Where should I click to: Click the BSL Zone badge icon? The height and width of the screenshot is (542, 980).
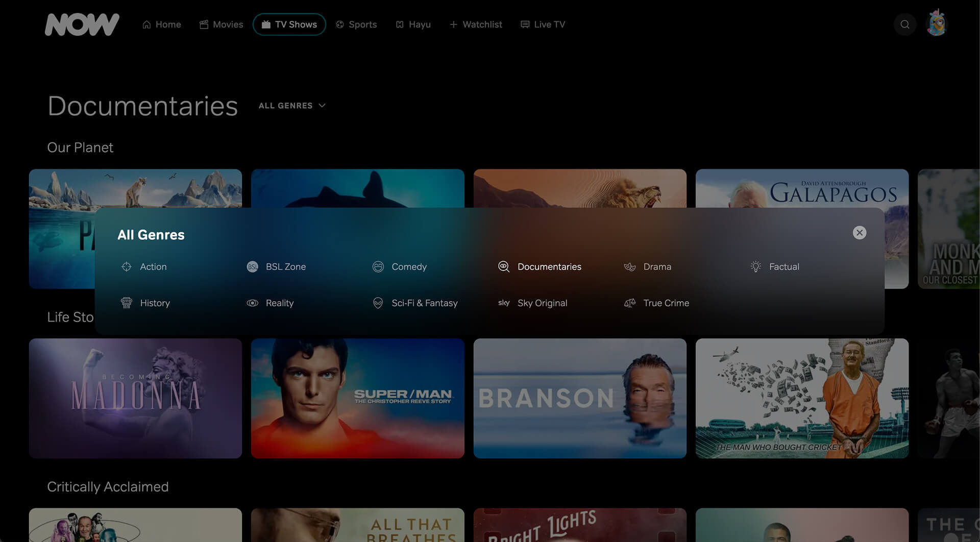(252, 266)
